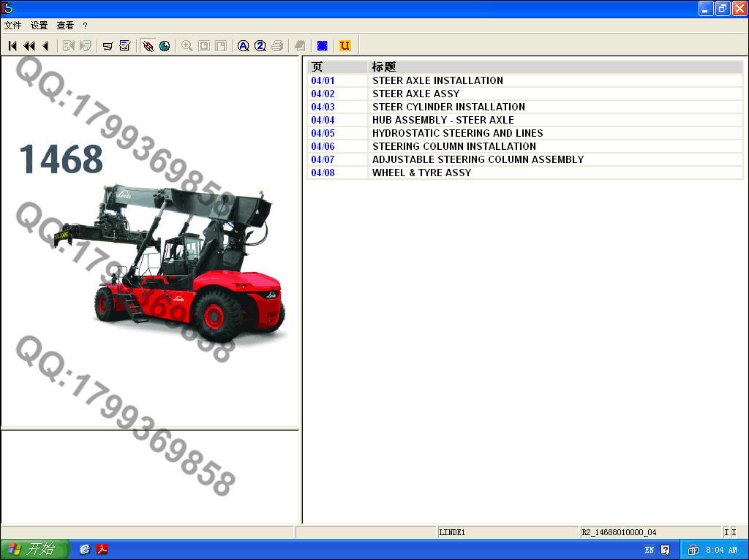Jump to first page using toolbar arrow

[12, 46]
